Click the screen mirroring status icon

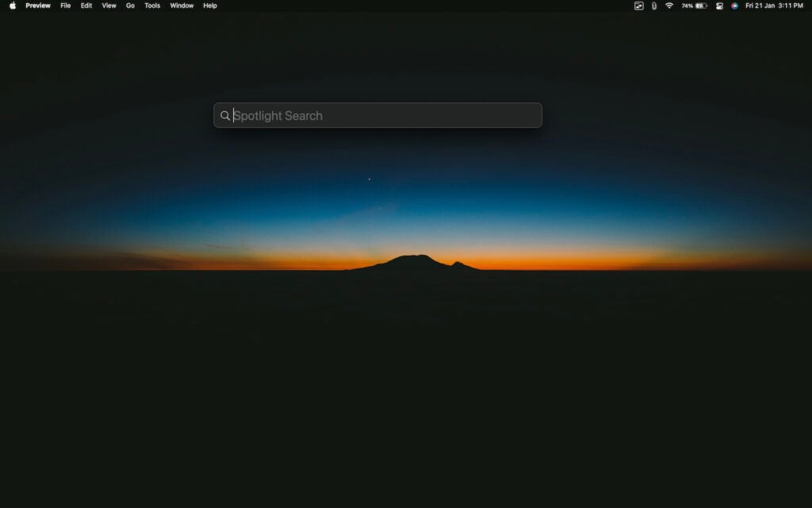638,6
